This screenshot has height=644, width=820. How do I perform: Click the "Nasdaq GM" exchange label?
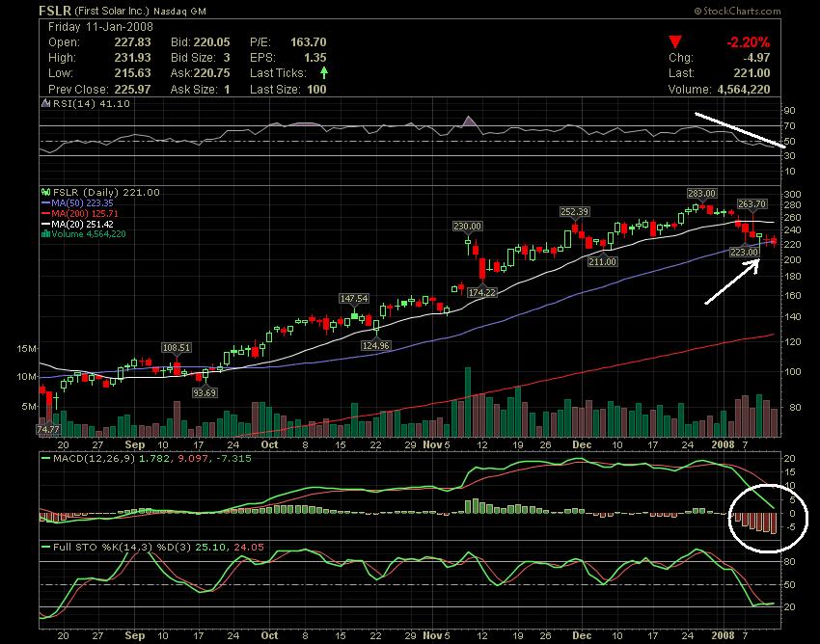pyautogui.click(x=179, y=11)
